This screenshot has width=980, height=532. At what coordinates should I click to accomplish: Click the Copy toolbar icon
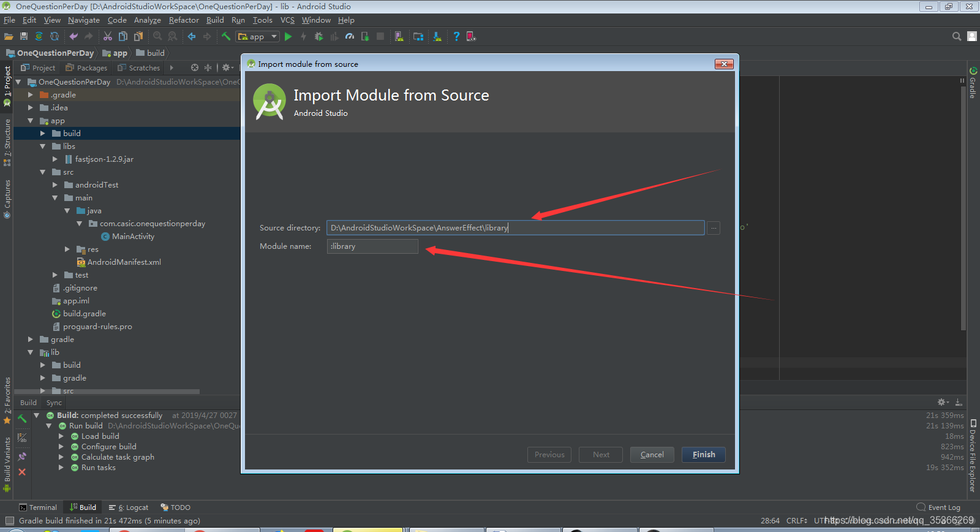tap(123, 37)
